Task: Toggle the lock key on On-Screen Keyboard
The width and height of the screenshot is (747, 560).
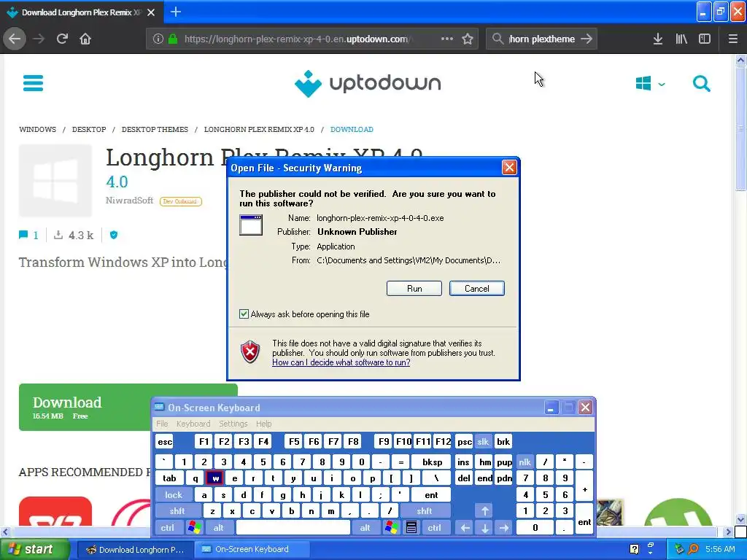Action: [174, 495]
